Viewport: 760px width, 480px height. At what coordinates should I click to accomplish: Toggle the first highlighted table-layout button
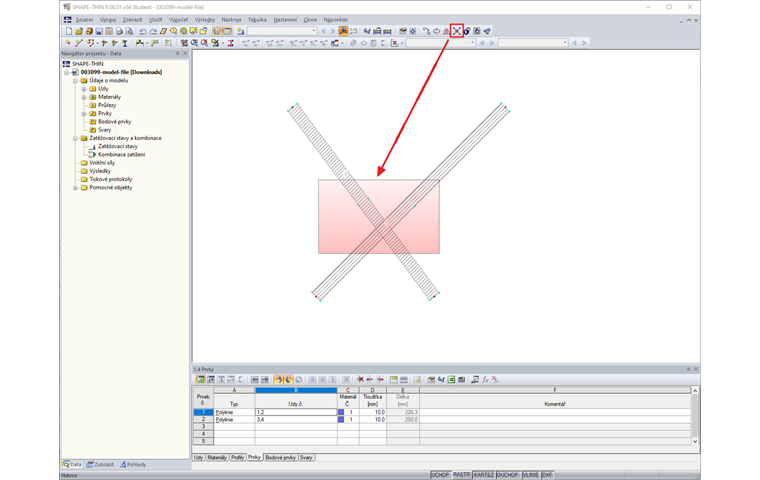pos(217,31)
